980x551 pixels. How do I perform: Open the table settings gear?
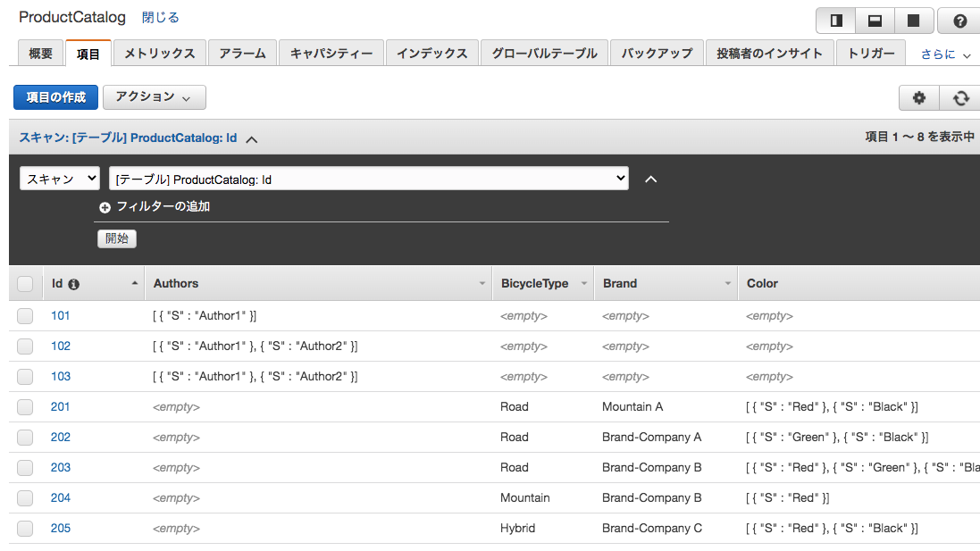coord(919,97)
